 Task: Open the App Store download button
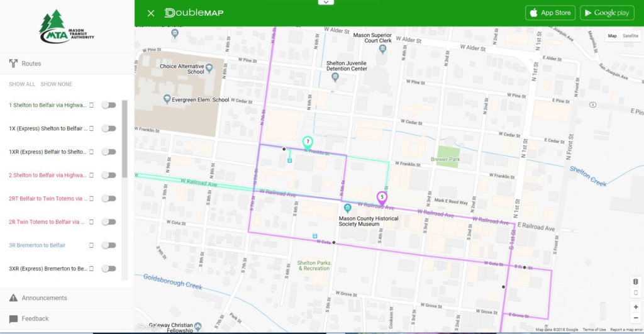[x=550, y=13]
